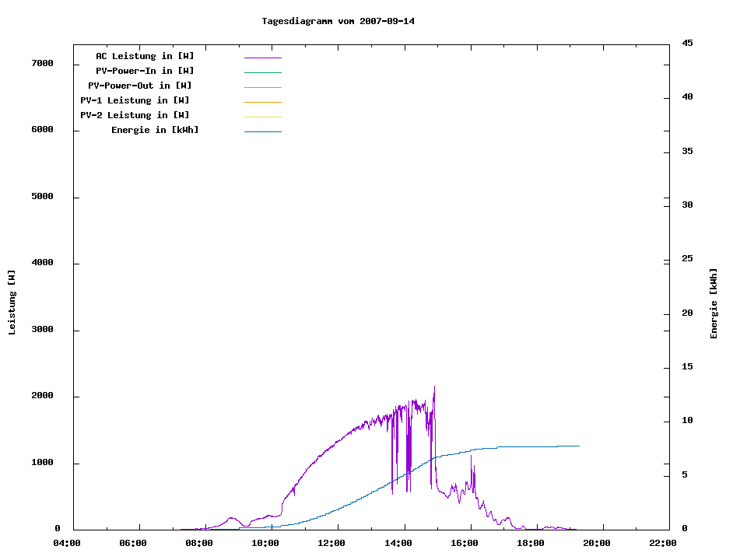Click the left axis label 'Leistung [W]'
Image resolution: width=747 pixels, height=560 pixels.
click(x=12, y=303)
